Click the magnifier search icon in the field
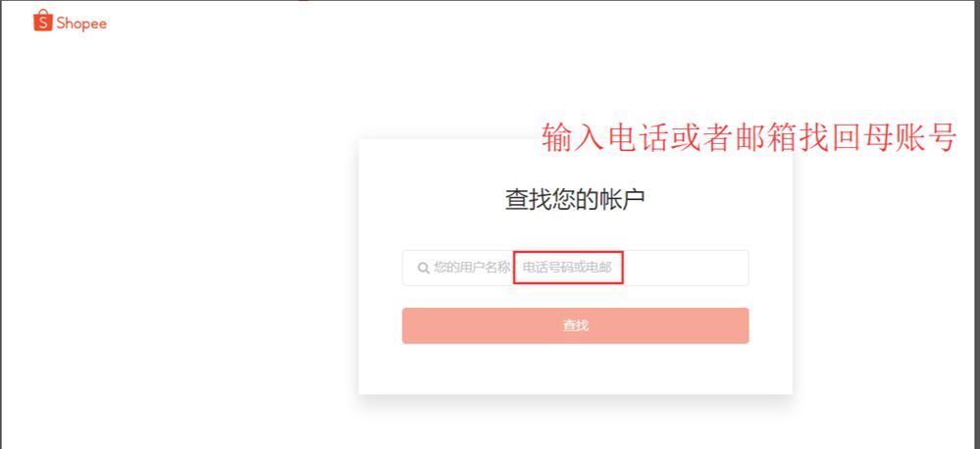 (x=424, y=268)
